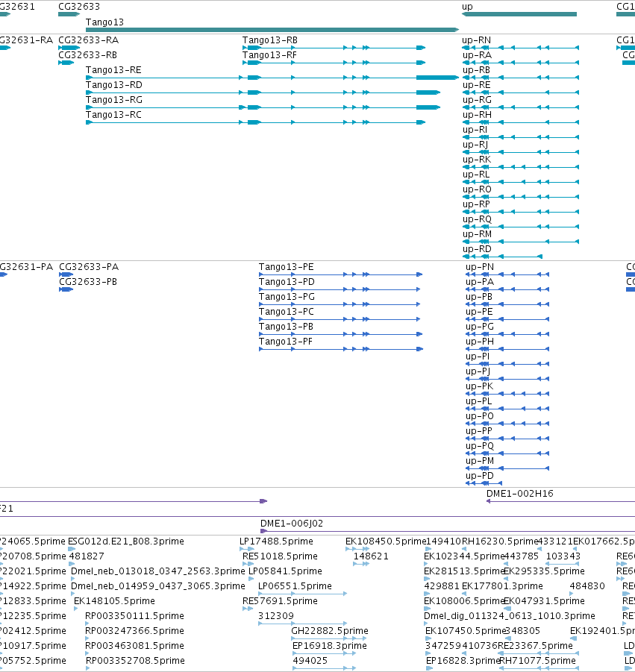Screen dimensions: 635x672
Task: Click the Tango13 gene label
Action: click(104, 22)
